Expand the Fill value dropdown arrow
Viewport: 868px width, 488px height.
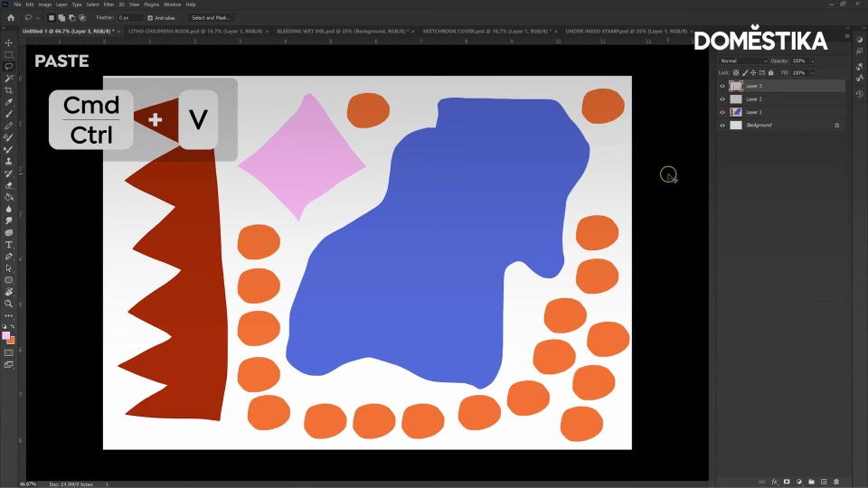(812, 72)
